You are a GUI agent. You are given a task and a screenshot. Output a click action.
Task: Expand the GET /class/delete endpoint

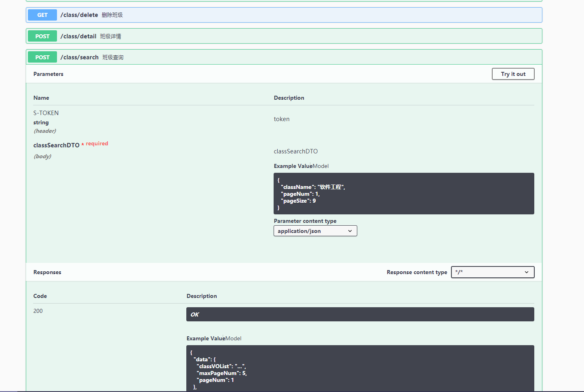tap(283, 15)
